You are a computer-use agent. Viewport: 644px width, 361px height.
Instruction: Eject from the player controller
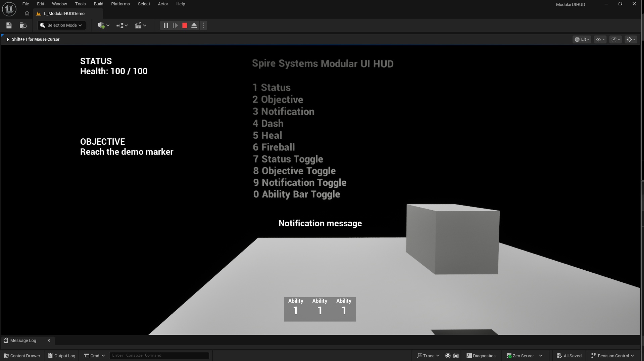click(x=194, y=26)
